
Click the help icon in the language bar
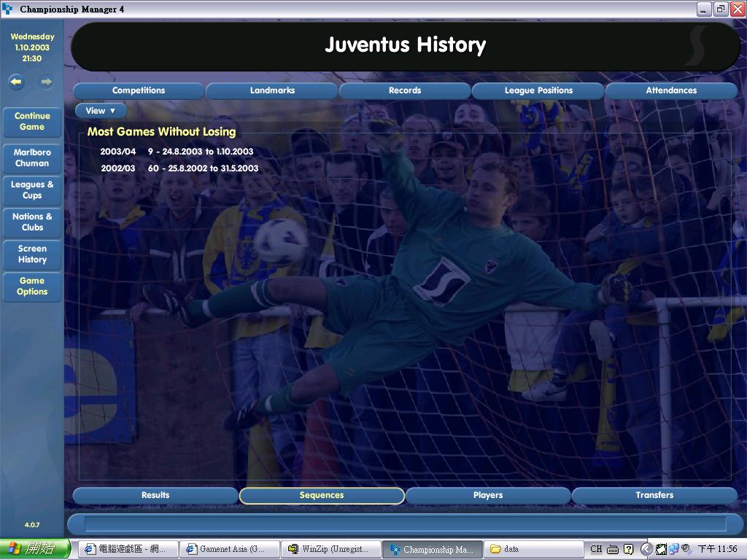(x=628, y=549)
